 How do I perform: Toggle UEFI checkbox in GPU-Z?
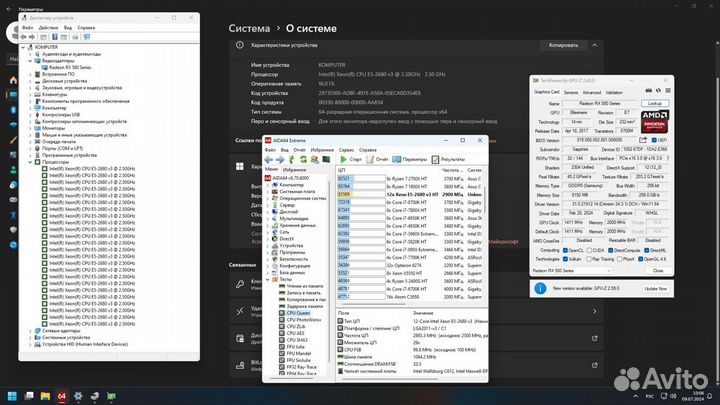654,140
